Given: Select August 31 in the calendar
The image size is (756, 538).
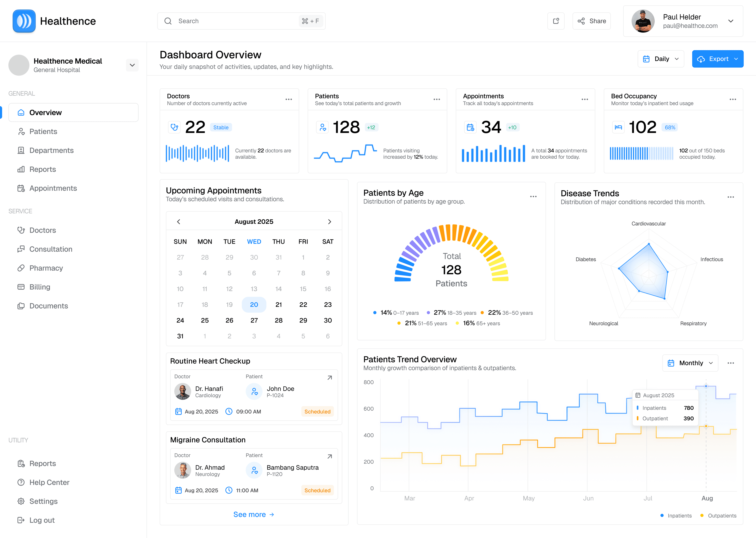Looking at the screenshot, I should point(180,336).
